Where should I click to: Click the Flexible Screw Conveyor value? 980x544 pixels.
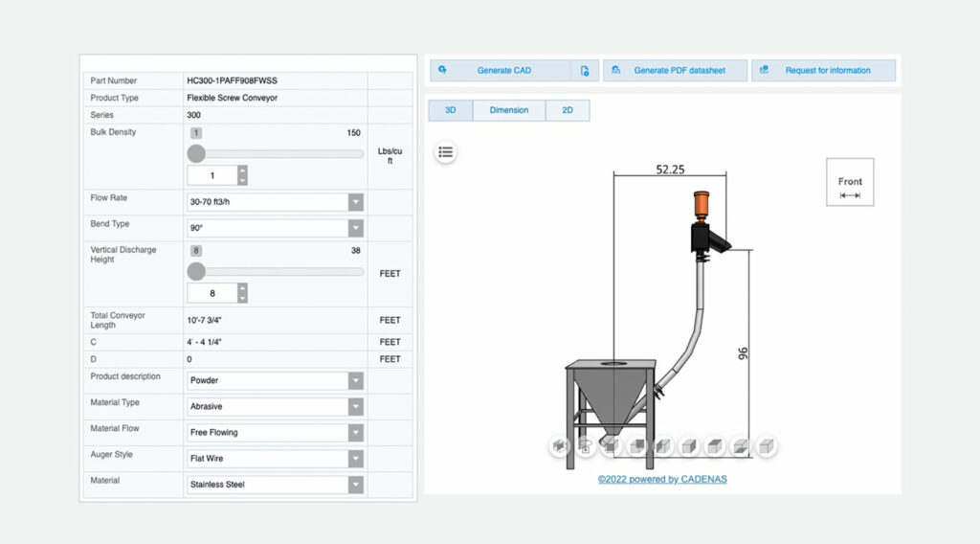(232, 98)
